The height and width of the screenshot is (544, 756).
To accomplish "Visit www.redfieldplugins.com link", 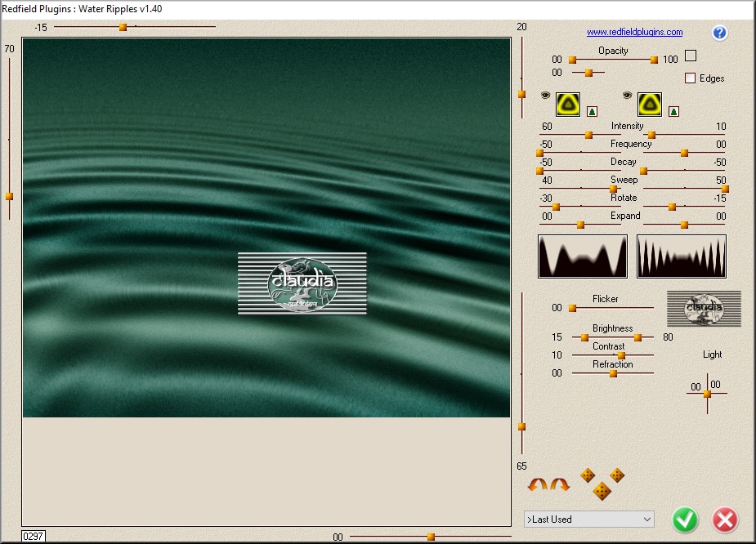I will point(634,33).
